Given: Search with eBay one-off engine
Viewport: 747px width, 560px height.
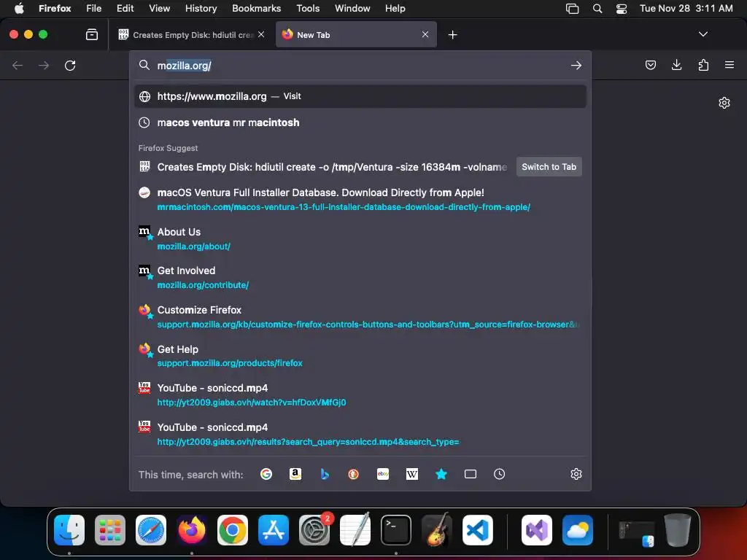Looking at the screenshot, I should (x=383, y=474).
